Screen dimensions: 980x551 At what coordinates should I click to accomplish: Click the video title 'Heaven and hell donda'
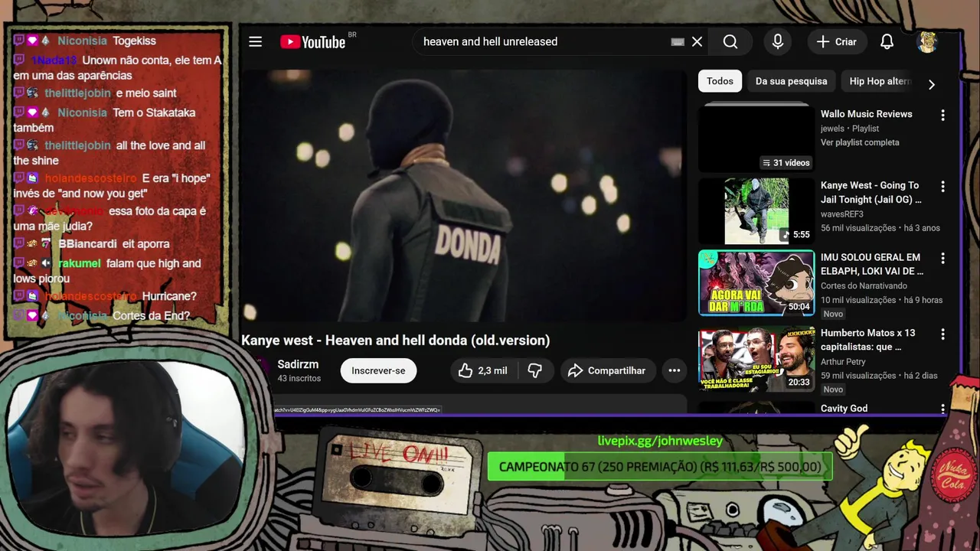click(x=395, y=341)
